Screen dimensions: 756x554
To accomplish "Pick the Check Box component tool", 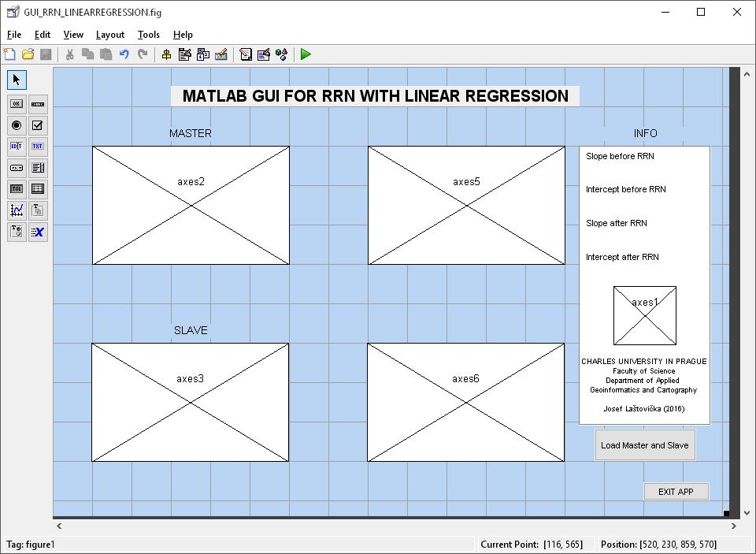I will [x=38, y=125].
